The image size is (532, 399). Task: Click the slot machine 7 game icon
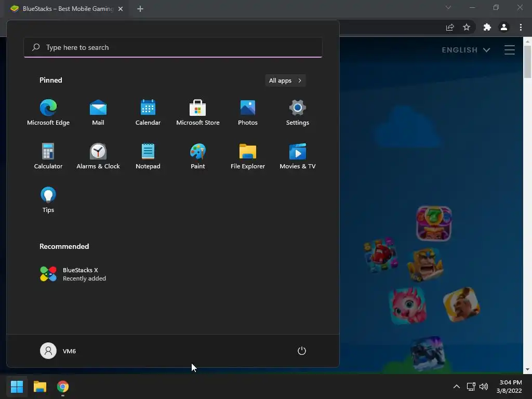click(434, 223)
